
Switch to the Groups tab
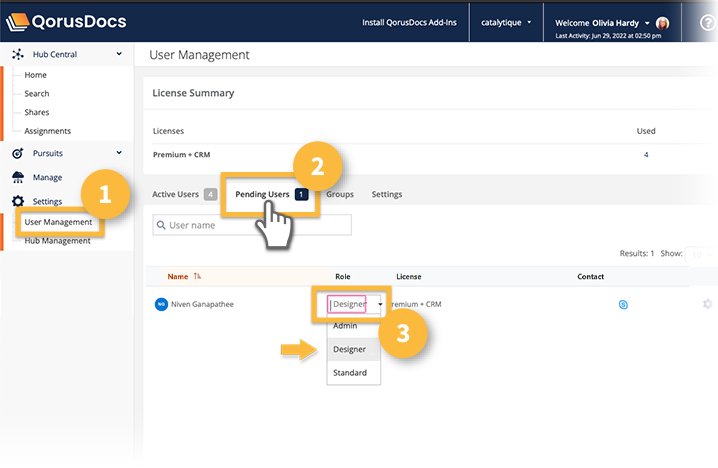click(x=340, y=194)
